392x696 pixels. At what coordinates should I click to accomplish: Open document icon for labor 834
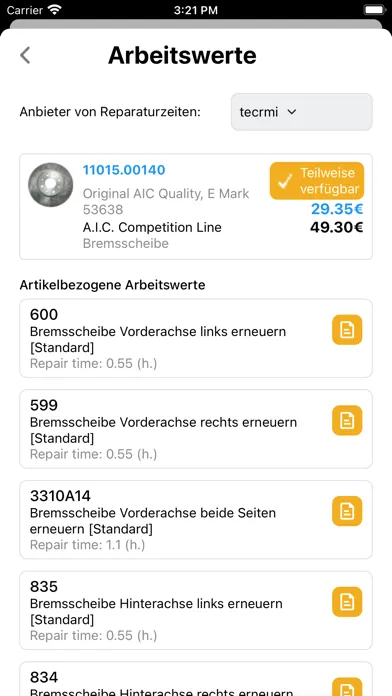(x=347, y=687)
